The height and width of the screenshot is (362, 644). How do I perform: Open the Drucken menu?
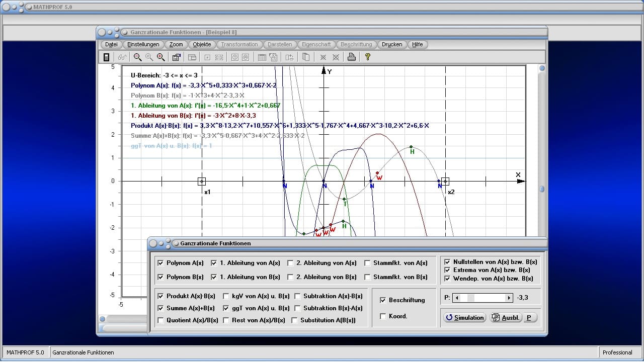[392, 44]
